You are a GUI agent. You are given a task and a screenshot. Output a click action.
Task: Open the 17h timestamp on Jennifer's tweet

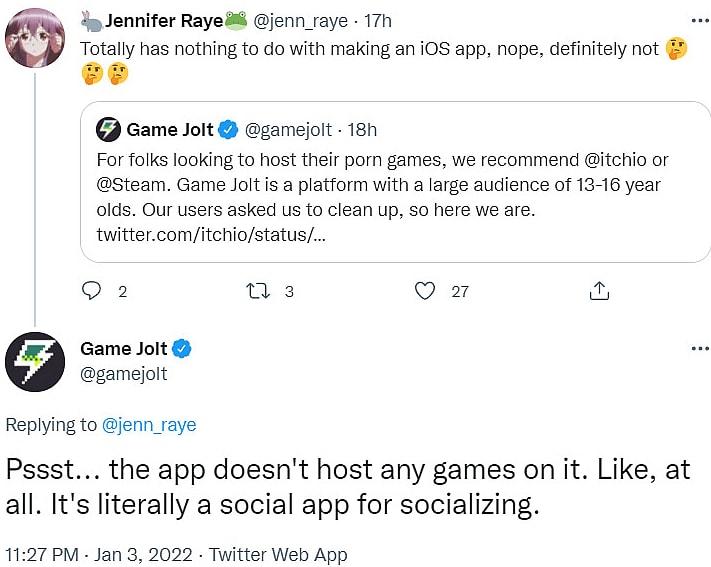click(378, 20)
